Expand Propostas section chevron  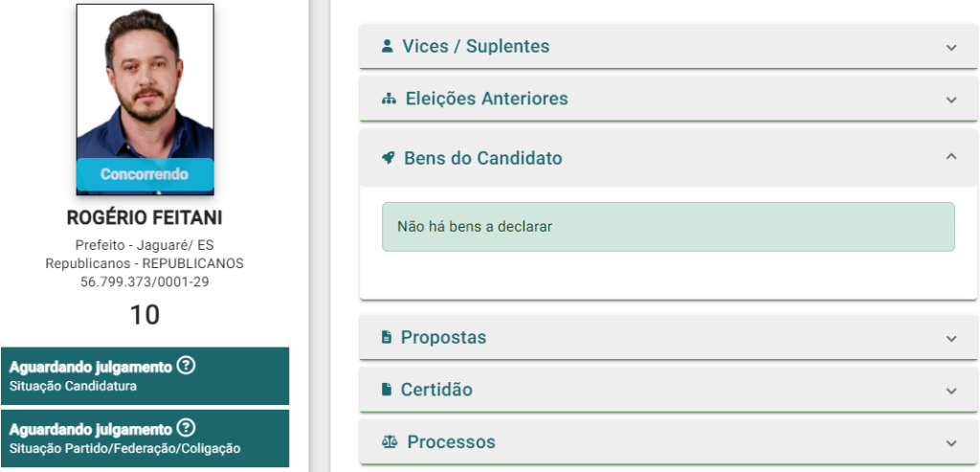tap(951, 338)
